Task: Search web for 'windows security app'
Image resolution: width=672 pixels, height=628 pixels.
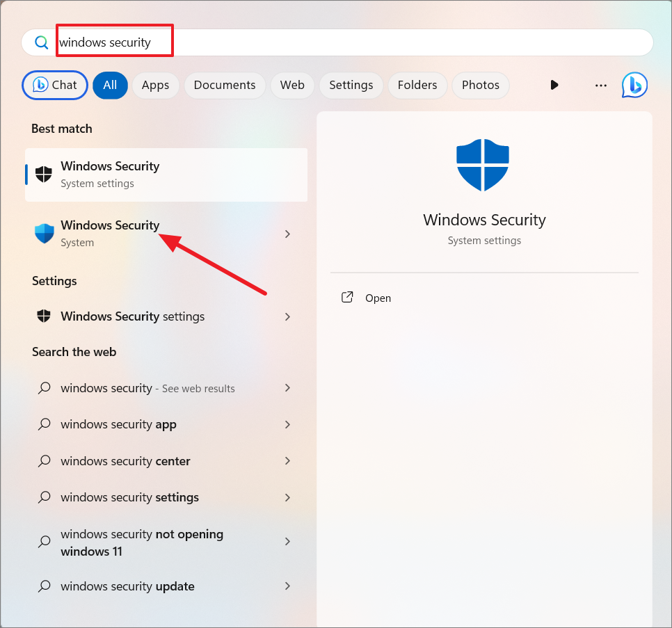Action: 166,424
